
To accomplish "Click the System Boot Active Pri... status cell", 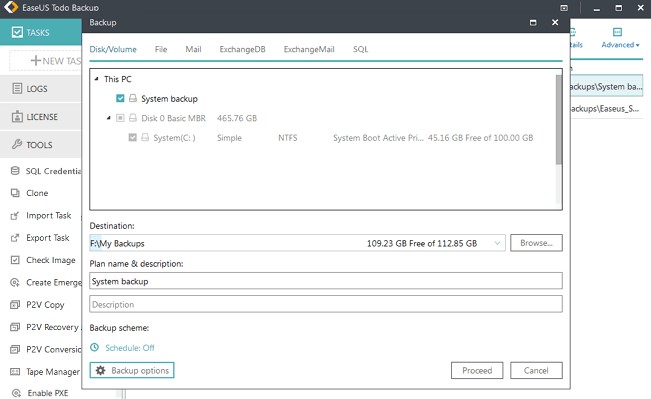I will 378,137.
